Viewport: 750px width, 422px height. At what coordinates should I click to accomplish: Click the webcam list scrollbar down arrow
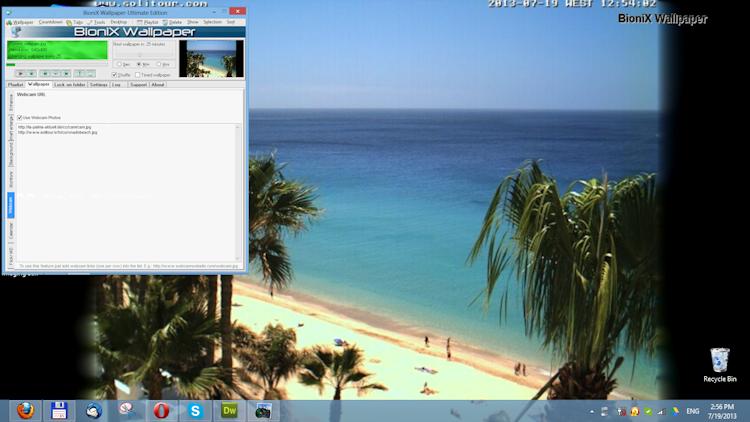coord(238,258)
